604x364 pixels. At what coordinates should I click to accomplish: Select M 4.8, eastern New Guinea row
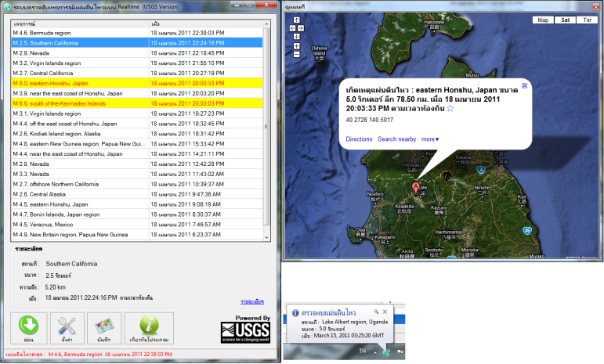coord(137,144)
